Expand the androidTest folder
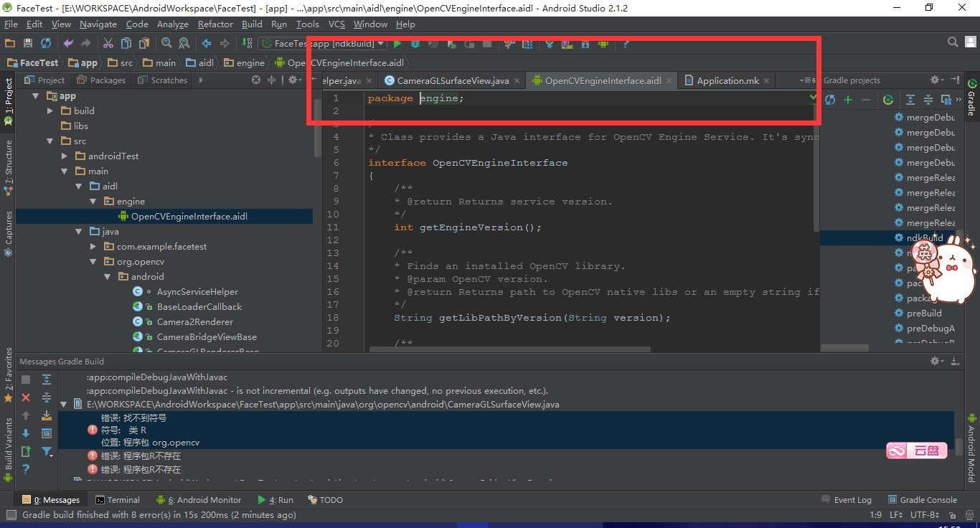The width and height of the screenshot is (980, 528). click(65, 156)
